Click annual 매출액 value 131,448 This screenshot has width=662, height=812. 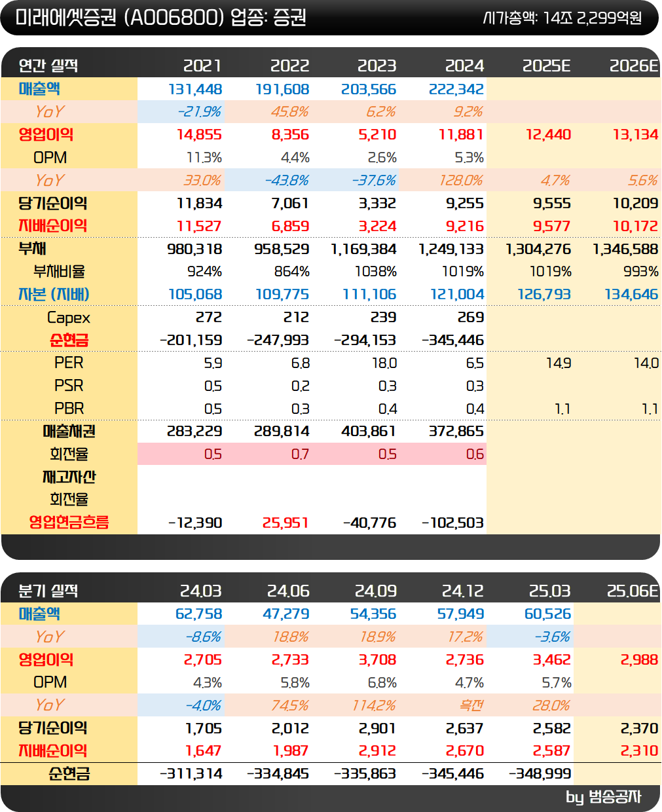click(x=195, y=89)
